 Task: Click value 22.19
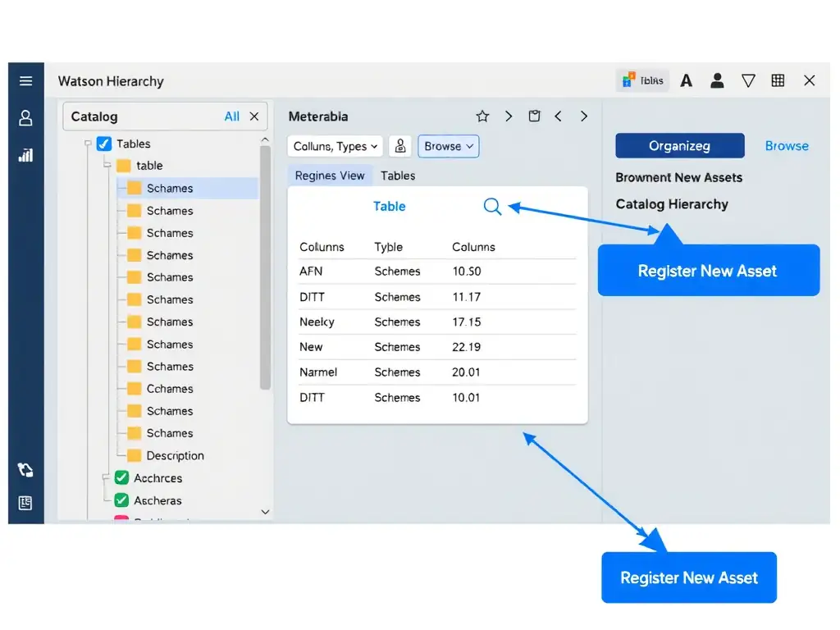click(x=467, y=347)
